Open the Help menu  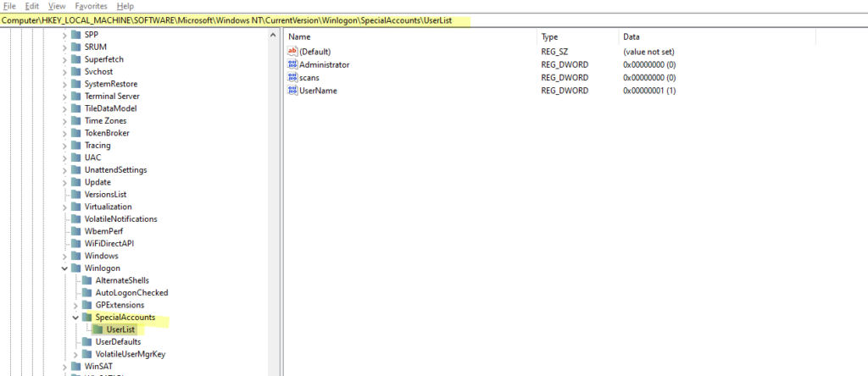coord(125,6)
